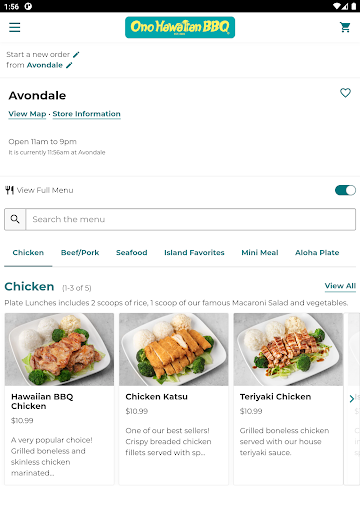Image resolution: width=360 pixels, height=512 pixels.
Task: Open the Mini Meal tab
Action: point(260,253)
